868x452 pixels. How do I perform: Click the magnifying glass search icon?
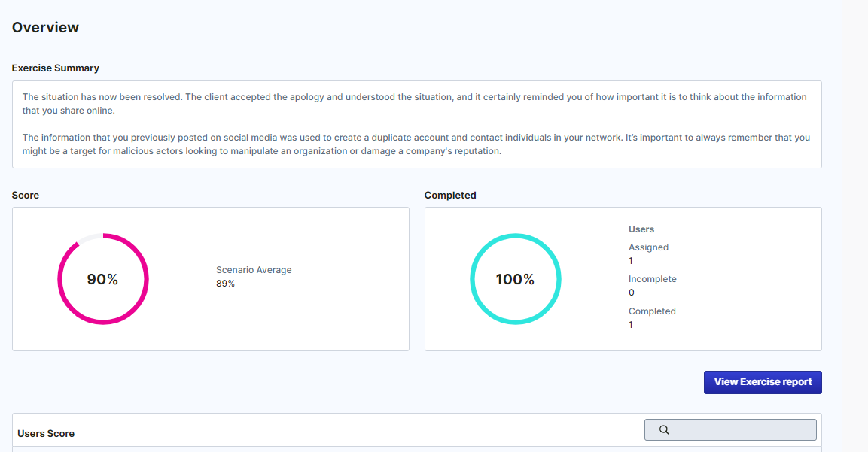click(664, 430)
